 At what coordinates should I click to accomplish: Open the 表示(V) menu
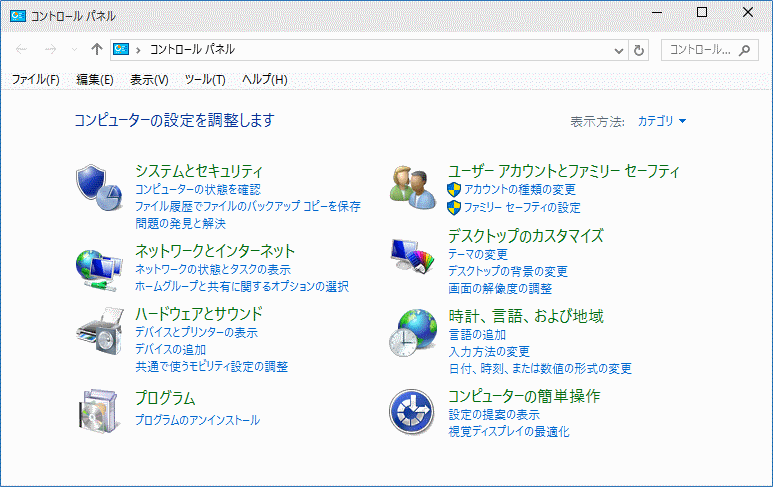tap(149, 79)
